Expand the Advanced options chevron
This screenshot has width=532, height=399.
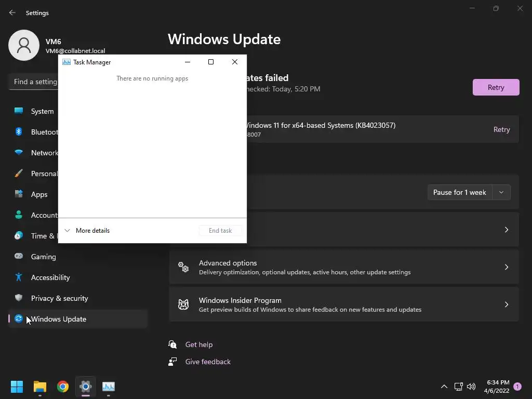tap(506, 267)
